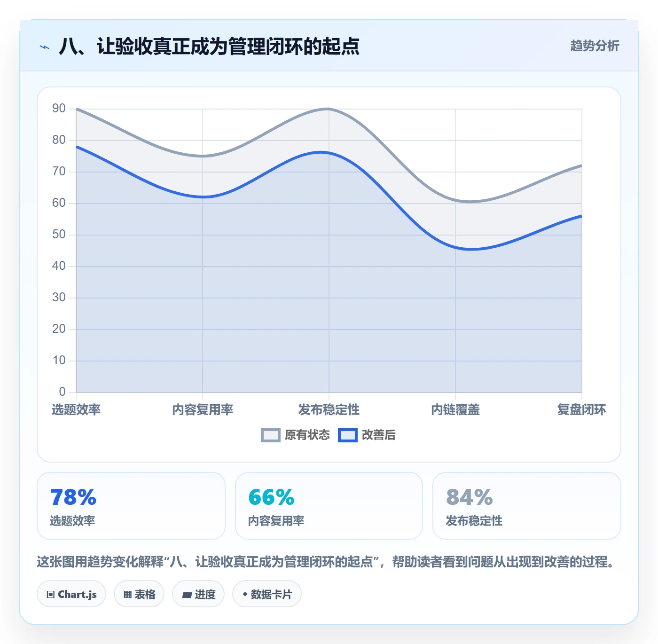Select the Chart.js tag chip
This screenshot has width=658, height=644.
tap(71, 594)
